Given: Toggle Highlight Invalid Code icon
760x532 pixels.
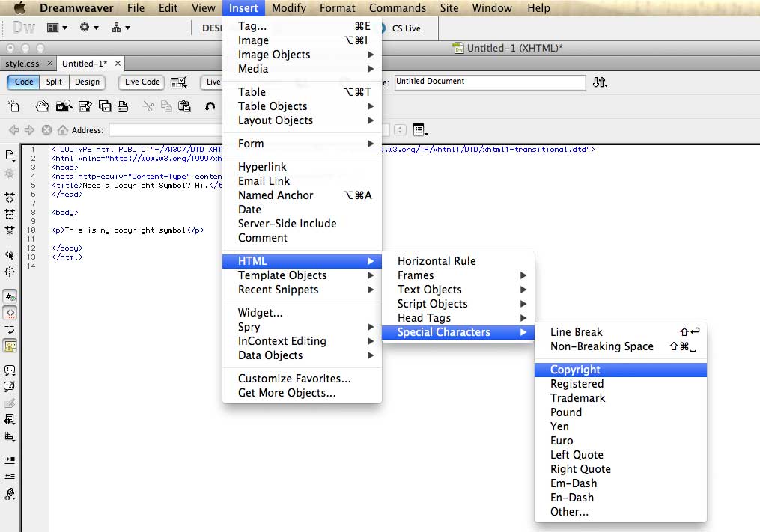Looking at the screenshot, I should pyautogui.click(x=10, y=313).
